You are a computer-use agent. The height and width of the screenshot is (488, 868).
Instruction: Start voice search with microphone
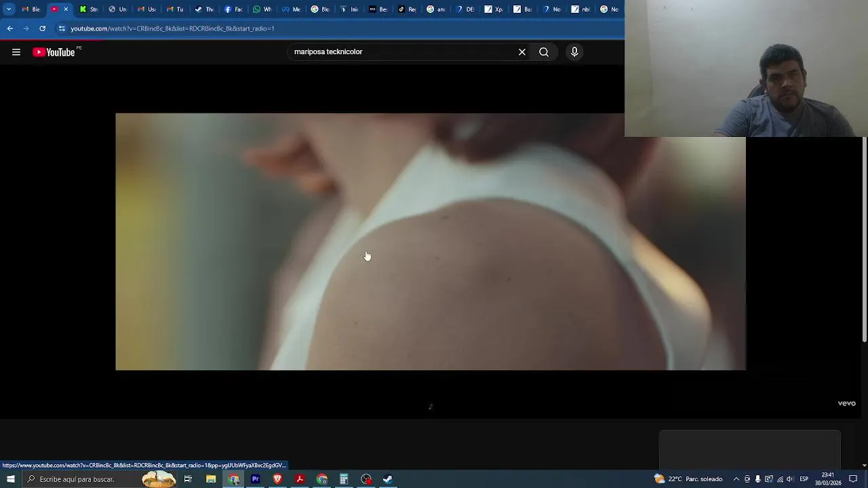tap(574, 52)
